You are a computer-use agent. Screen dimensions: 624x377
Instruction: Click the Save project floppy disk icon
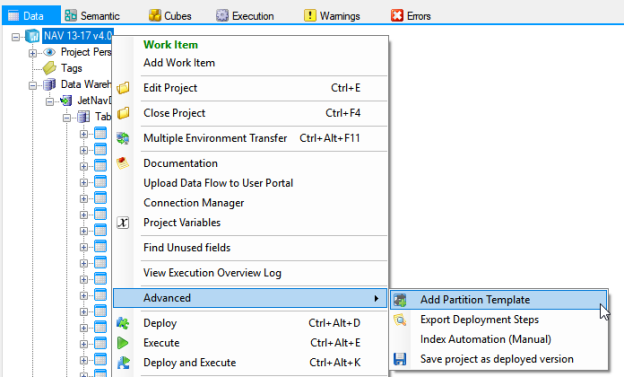point(400,359)
